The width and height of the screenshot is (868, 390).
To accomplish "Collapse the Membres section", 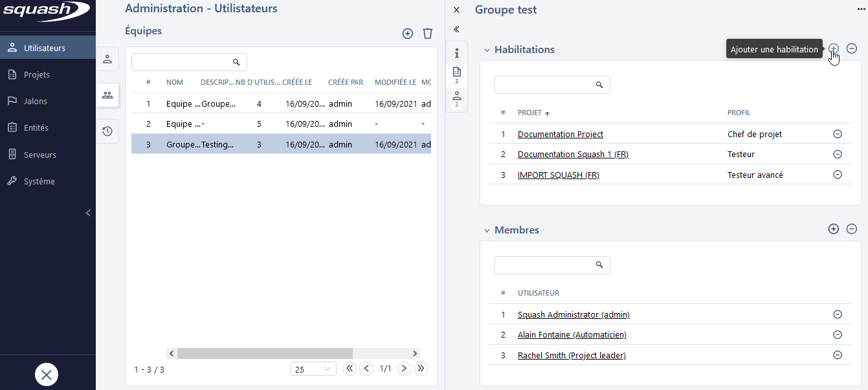I will pos(487,230).
